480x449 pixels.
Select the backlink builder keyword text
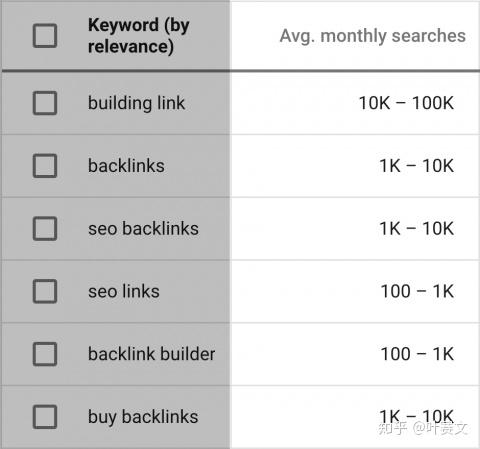(x=152, y=354)
